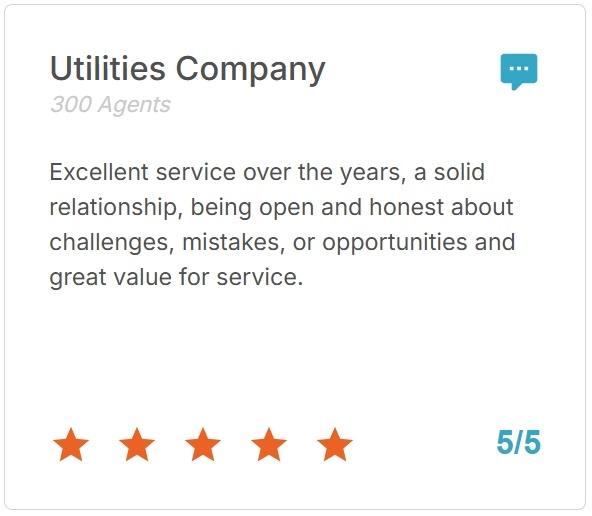Select the first orange rating star
Image resolution: width=592 pixels, height=516 pixels.
71,444
